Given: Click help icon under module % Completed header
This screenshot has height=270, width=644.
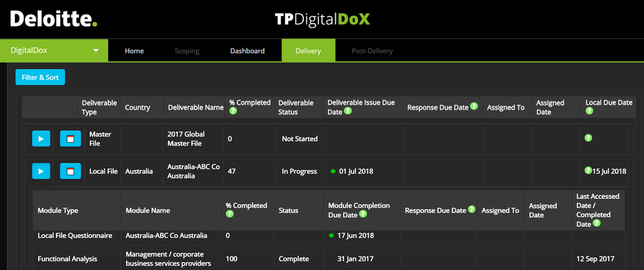Looking at the screenshot, I should tap(230, 214).
